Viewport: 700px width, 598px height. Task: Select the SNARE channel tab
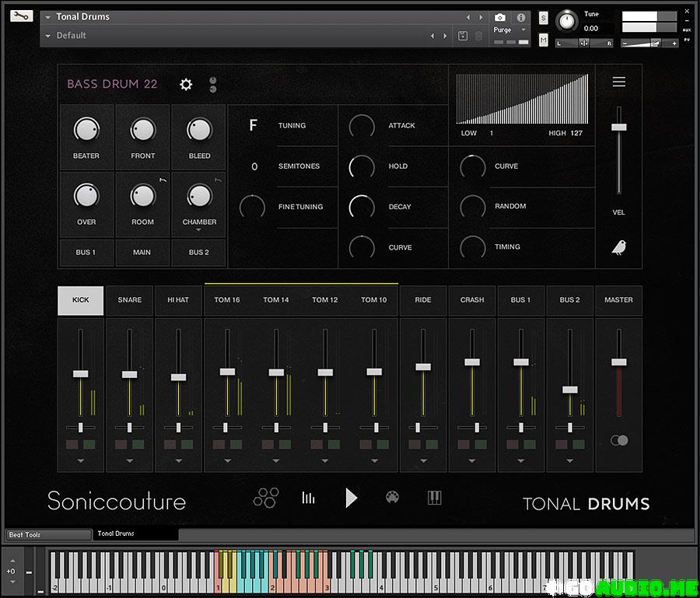tap(130, 300)
